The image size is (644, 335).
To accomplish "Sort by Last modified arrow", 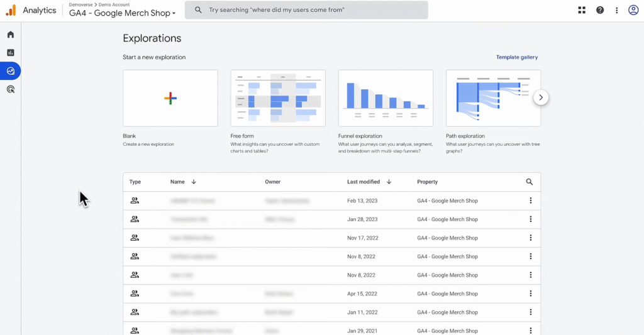I will click(389, 182).
